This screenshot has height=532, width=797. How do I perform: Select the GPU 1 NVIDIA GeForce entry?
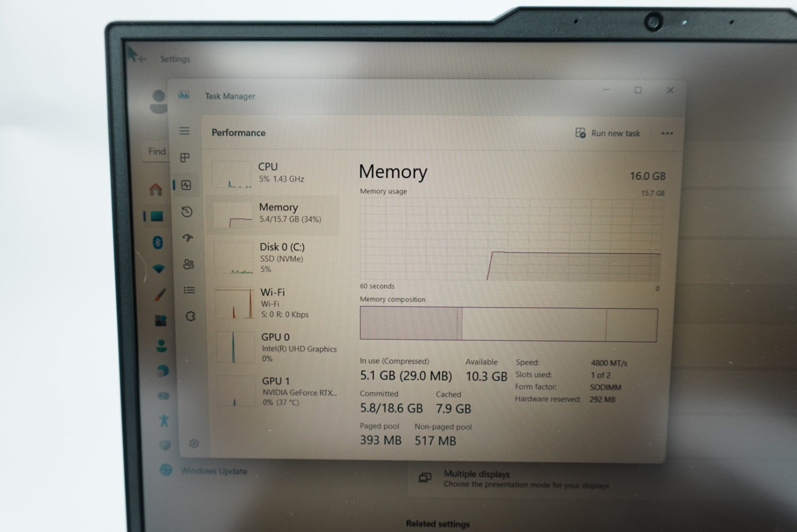coord(277,391)
